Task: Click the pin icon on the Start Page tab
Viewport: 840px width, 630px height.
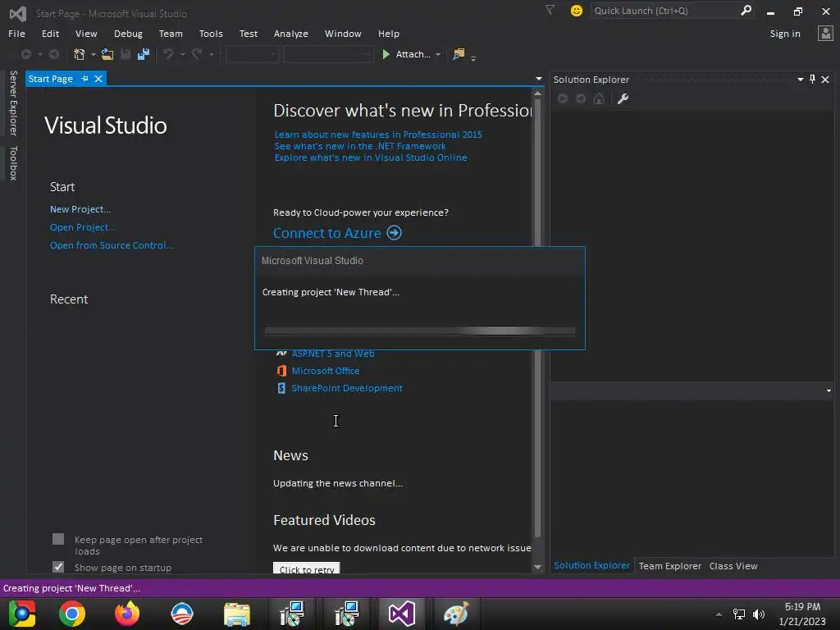Action: pyautogui.click(x=84, y=79)
